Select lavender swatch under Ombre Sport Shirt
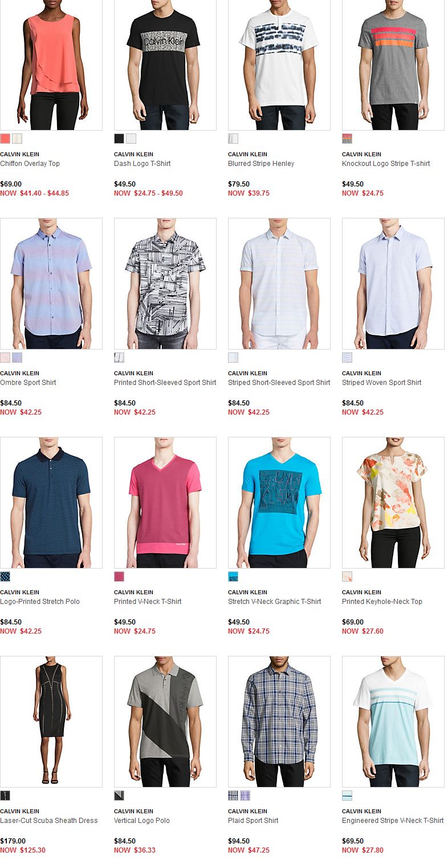Viewport: 448px width, 868px height. [17, 358]
